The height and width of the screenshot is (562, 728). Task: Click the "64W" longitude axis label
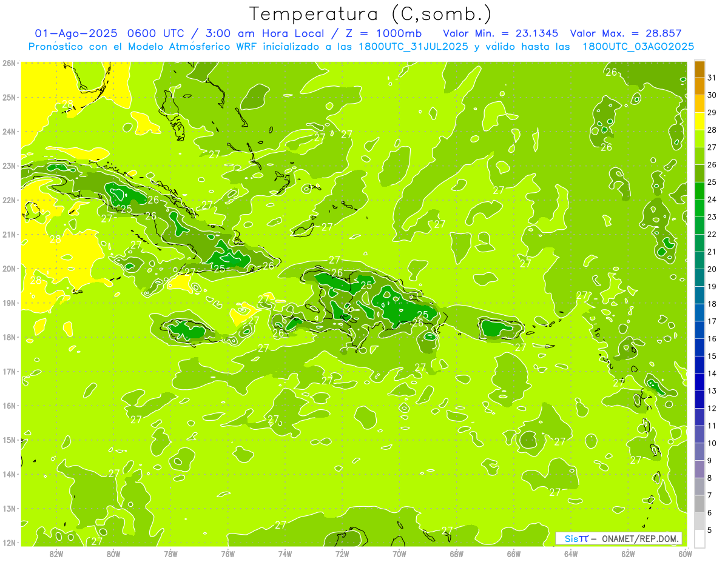571,554
